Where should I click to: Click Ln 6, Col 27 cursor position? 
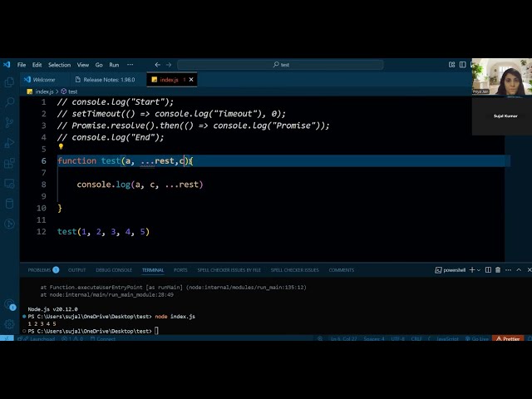point(343,338)
